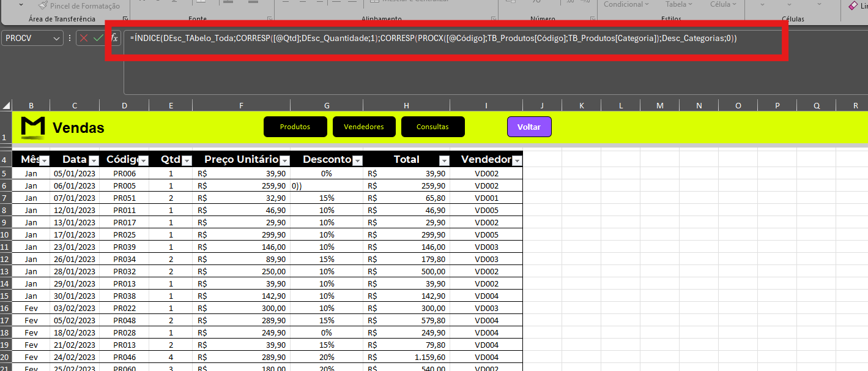Select the Qtd cell showing 4
This screenshot has height=371, width=868.
pyautogui.click(x=171, y=357)
